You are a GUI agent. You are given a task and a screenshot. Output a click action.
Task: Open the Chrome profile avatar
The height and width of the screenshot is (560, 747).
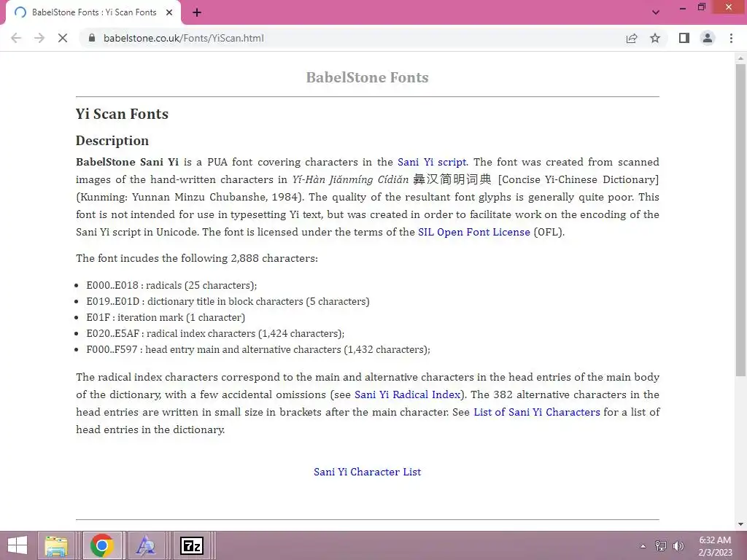[708, 38]
